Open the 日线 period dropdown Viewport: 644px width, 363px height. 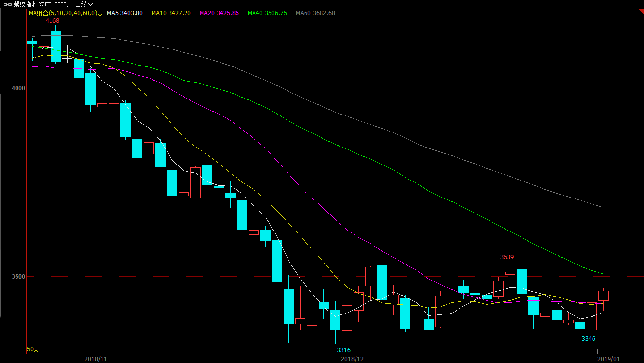coord(84,4)
